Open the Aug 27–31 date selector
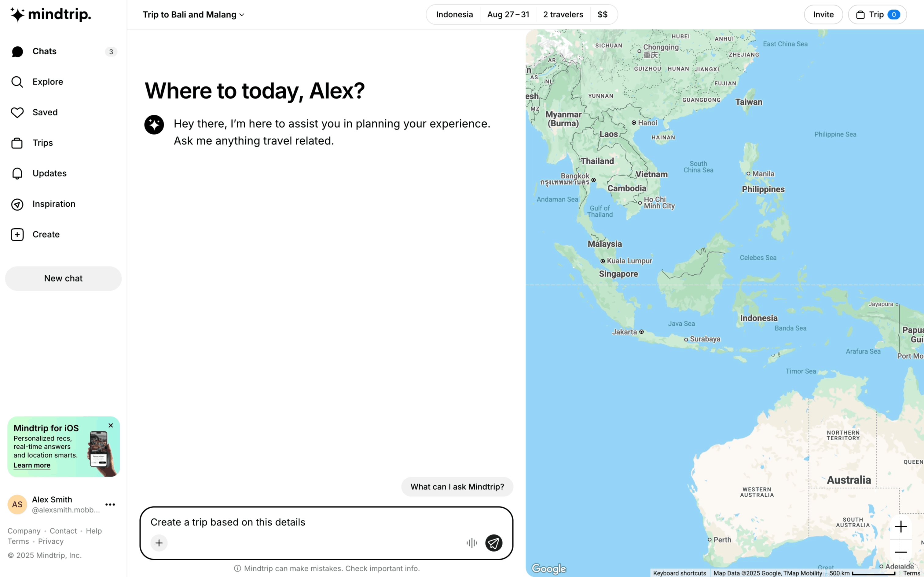 coord(508,15)
